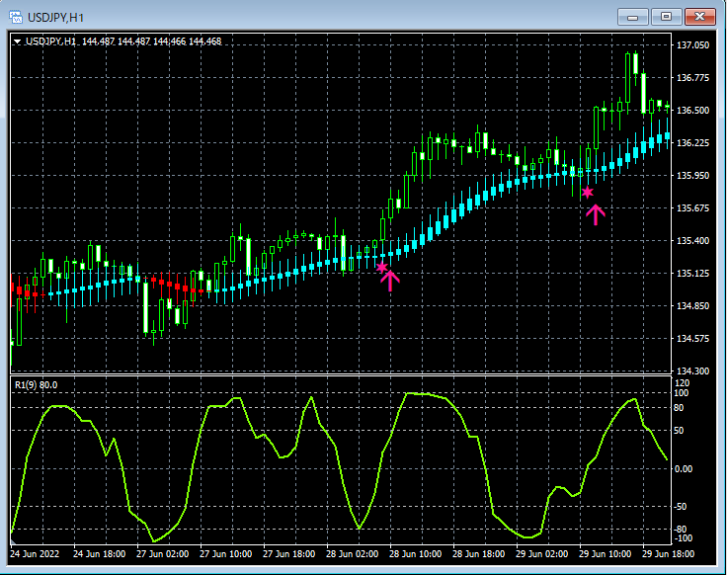This screenshot has width=728, height=575.
Task: Click the 0.00 level on the indicator scale
Action: (684, 469)
